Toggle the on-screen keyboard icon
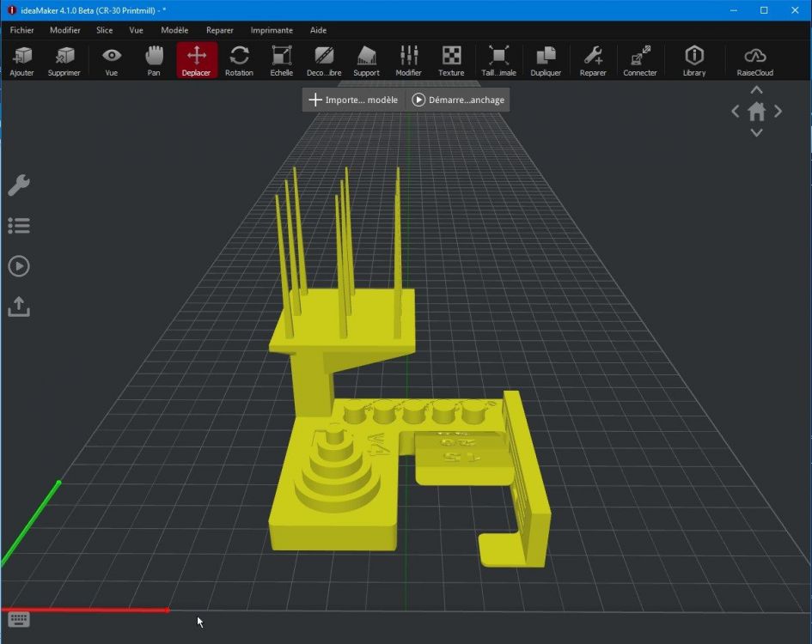Viewport: 812px width, 644px height. 19,619
